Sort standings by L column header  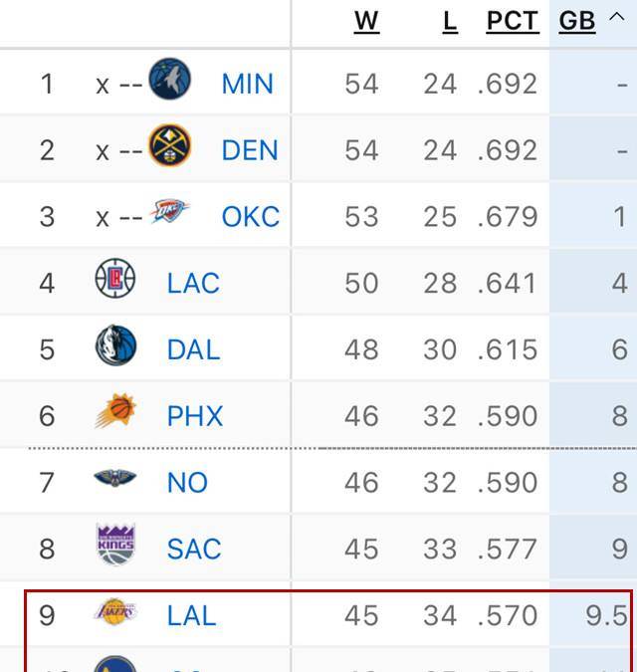[450, 21]
